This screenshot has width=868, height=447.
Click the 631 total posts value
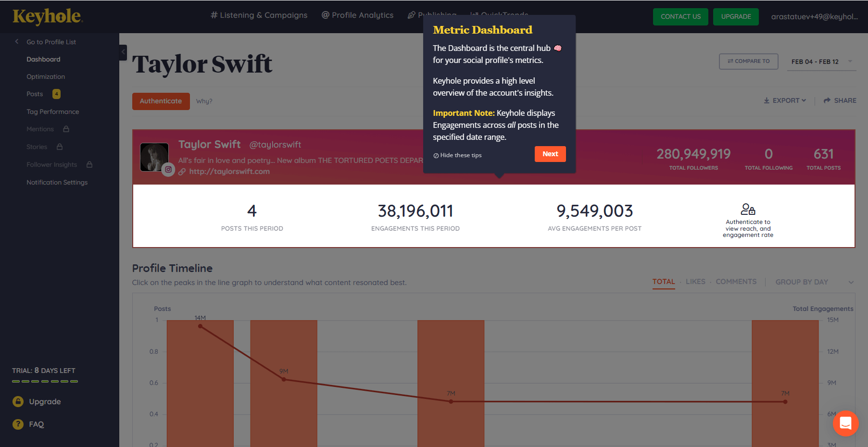click(823, 154)
